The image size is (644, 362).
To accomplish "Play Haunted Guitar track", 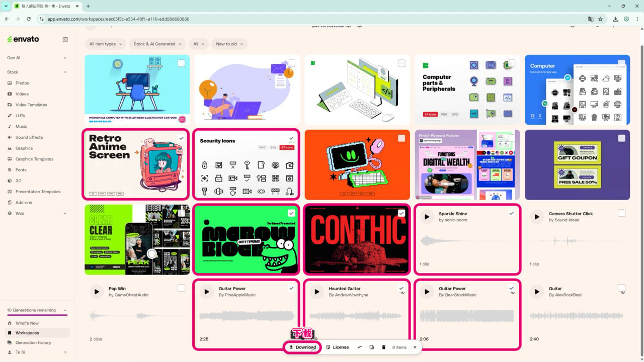I will tap(317, 292).
